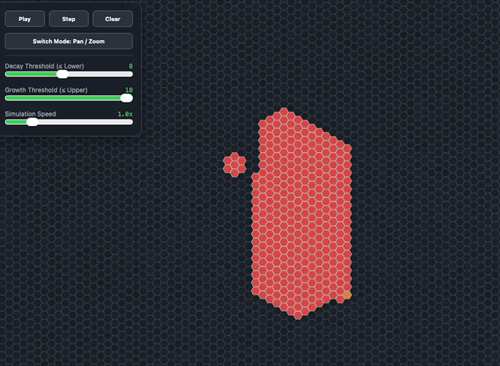This screenshot has width=500, height=366.
Task: Start the simulation with Play button
Action: pyautogui.click(x=25, y=19)
